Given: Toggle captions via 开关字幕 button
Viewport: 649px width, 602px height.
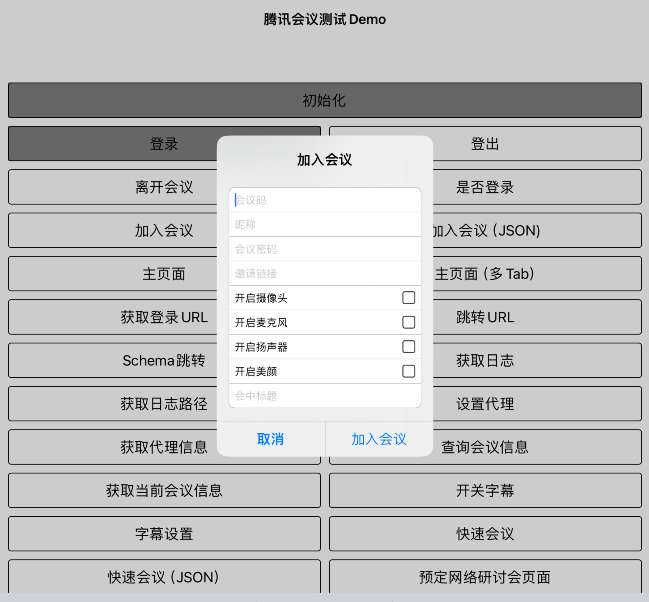Looking at the screenshot, I should click(485, 490).
